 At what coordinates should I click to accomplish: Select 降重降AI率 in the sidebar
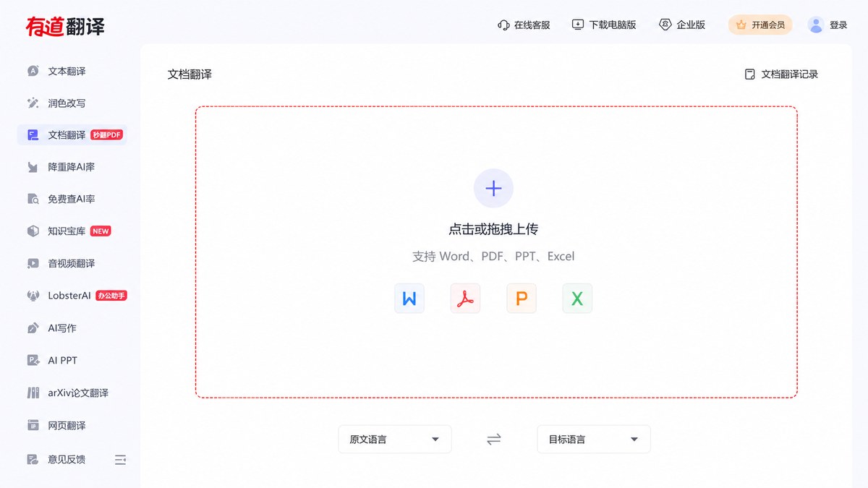[72, 167]
